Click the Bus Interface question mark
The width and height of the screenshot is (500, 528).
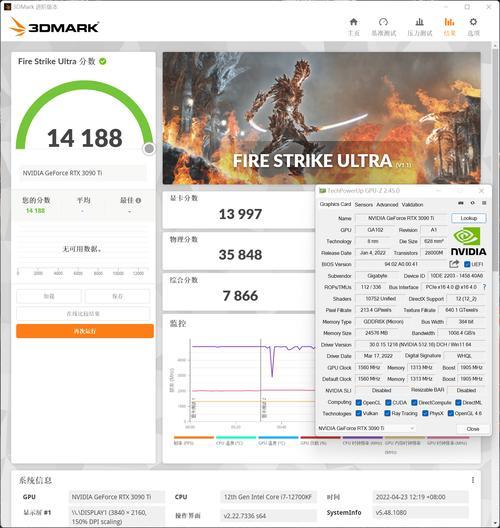[485, 287]
